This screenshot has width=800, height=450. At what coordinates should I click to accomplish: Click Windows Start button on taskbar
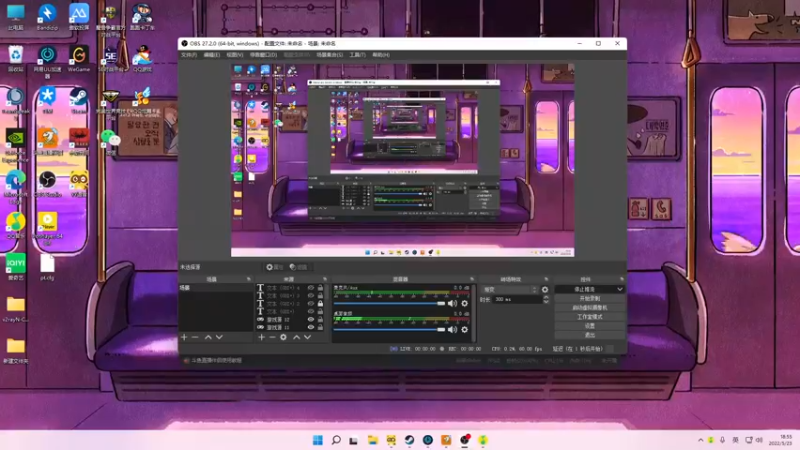pos(317,440)
